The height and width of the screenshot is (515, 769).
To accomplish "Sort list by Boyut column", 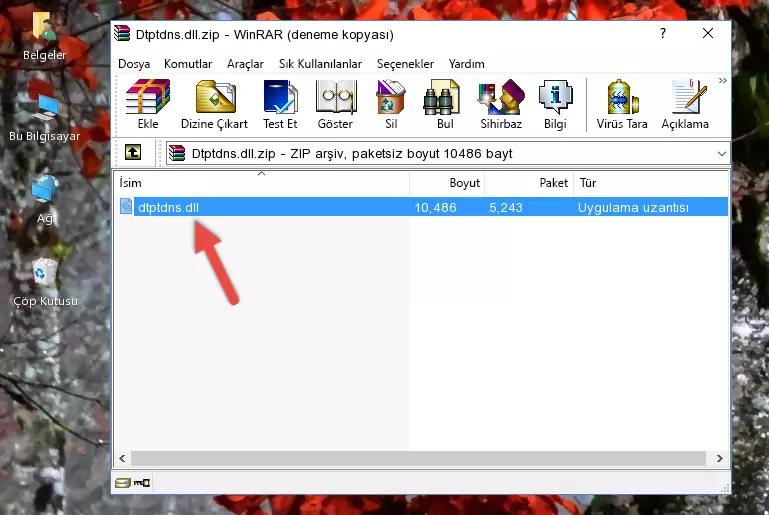I will [x=447, y=183].
